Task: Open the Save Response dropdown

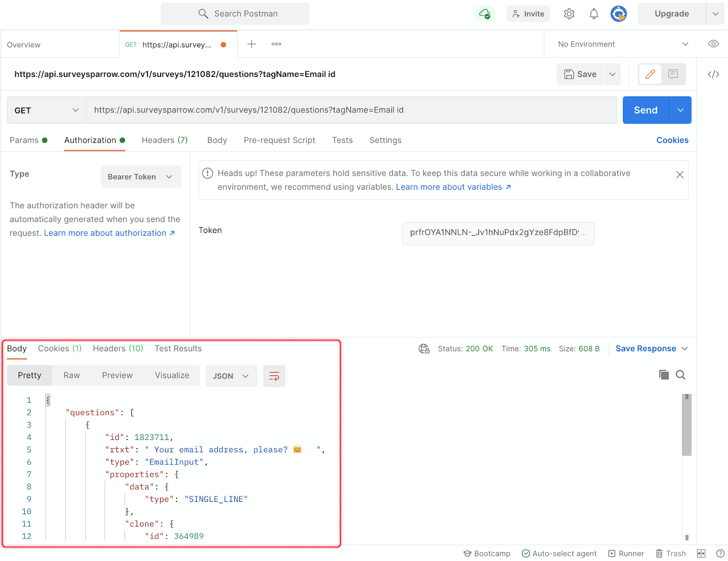Action: click(x=652, y=349)
